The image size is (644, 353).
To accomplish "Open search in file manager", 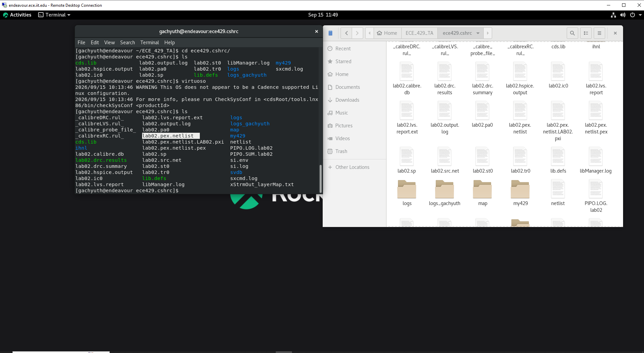I will pyautogui.click(x=572, y=33).
